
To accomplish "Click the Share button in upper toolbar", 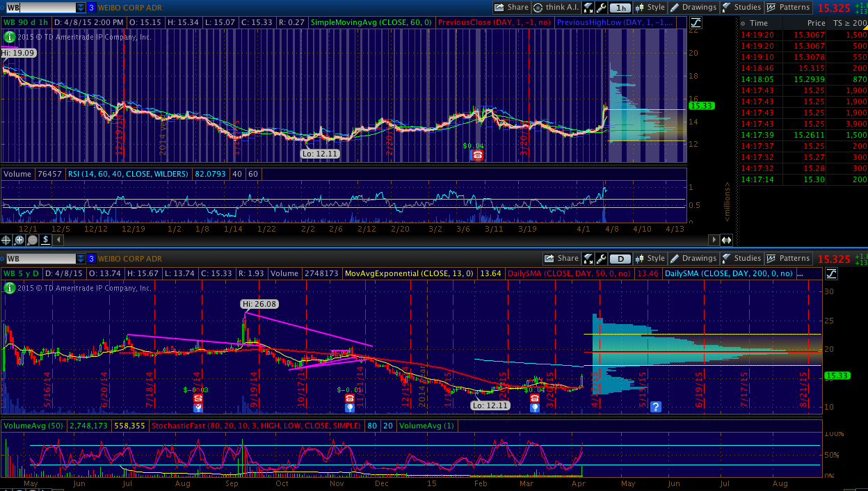I will [x=511, y=8].
